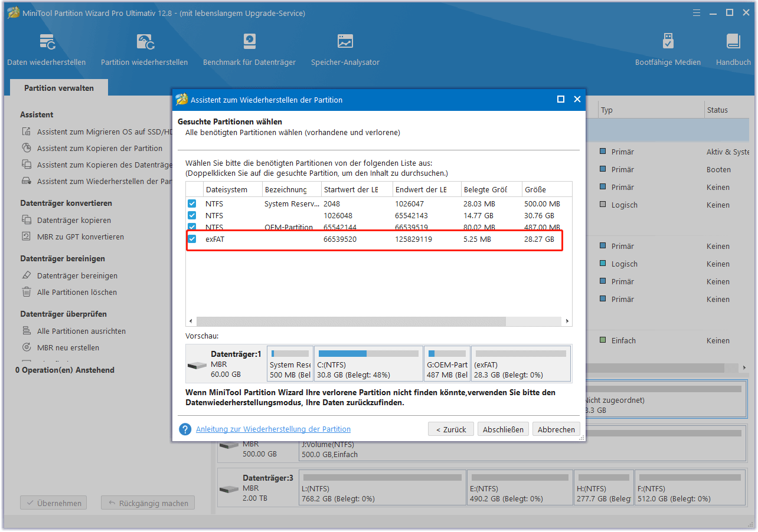
Task: Open Speicher-Analysator tool
Action: tap(345, 50)
